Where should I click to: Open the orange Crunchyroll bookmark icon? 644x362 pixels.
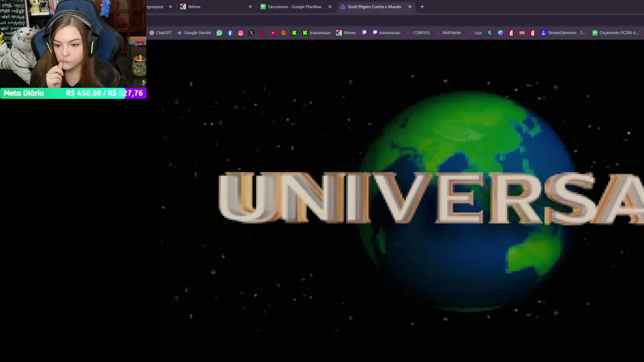[x=284, y=33]
